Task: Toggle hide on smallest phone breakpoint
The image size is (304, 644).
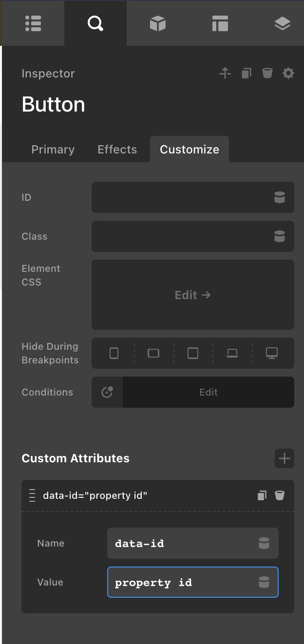Action: [114, 353]
